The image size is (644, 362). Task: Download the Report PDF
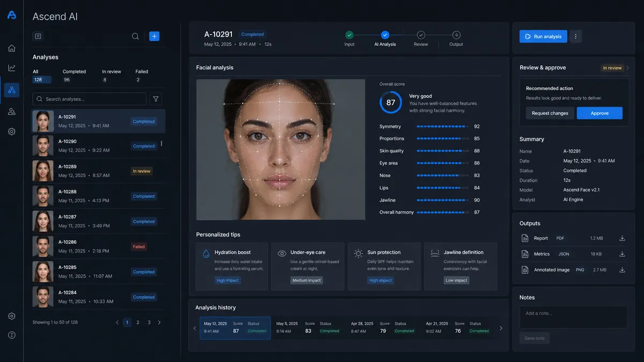tap(623, 238)
